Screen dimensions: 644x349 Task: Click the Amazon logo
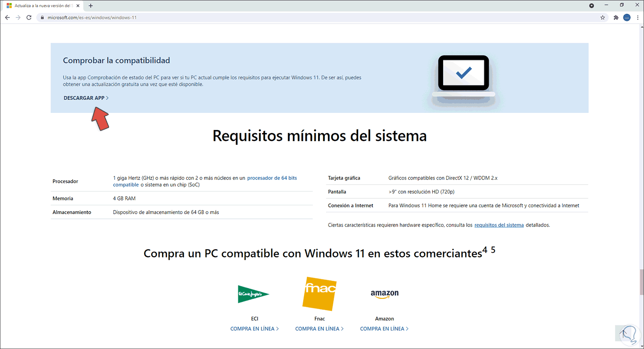pyautogui.click(x=385, y=294)
